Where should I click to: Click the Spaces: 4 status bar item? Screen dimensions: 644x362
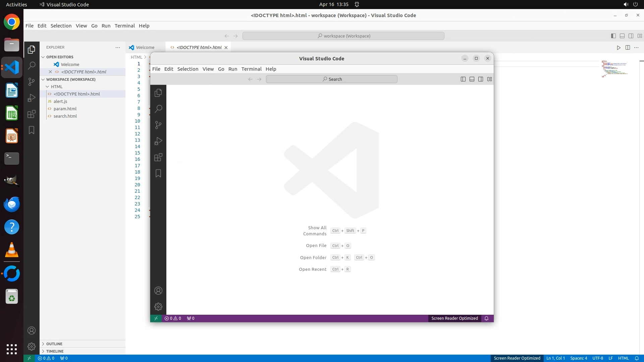[x=579, y=358]
